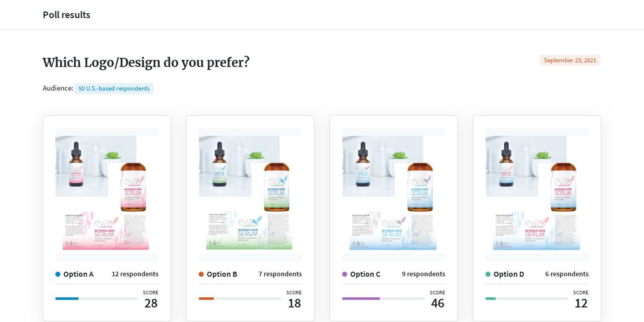Open the Option A pink serum design image
Viewport: 644px width, 322px height.
coord(107,195)
